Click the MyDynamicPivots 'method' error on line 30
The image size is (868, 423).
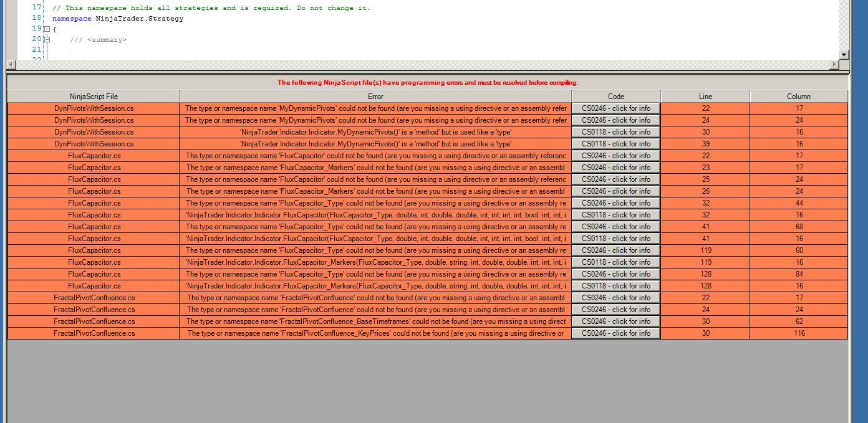pyautogui.click(x=375, y=132)
